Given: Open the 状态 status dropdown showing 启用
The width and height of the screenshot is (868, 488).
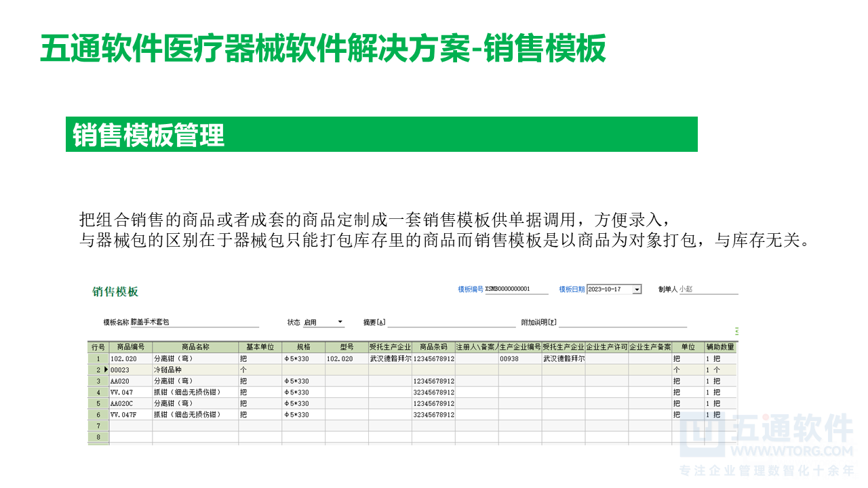Looking at the screenshot, I should tap(339, 321).
